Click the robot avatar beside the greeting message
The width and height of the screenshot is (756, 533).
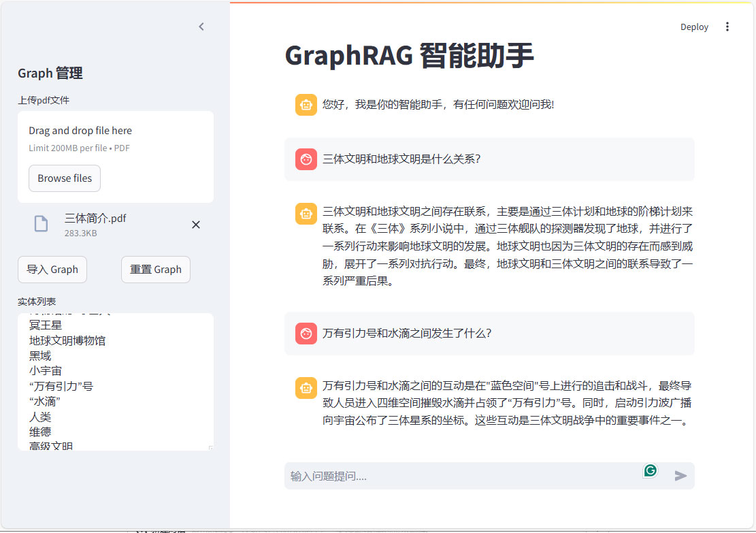pyautogui.click(x=306, y=104)
